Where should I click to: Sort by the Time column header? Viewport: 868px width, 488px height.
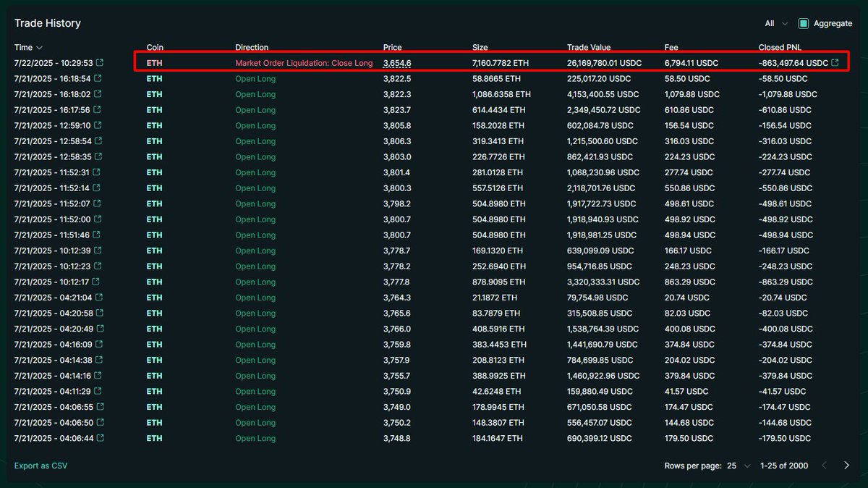(28, 47)
